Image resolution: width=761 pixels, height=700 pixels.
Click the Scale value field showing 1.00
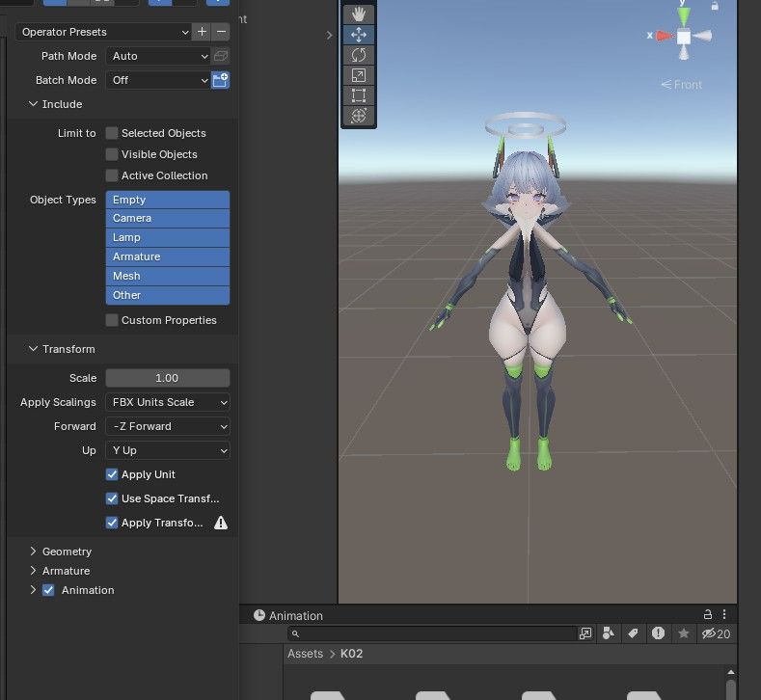tap(168, 378)
